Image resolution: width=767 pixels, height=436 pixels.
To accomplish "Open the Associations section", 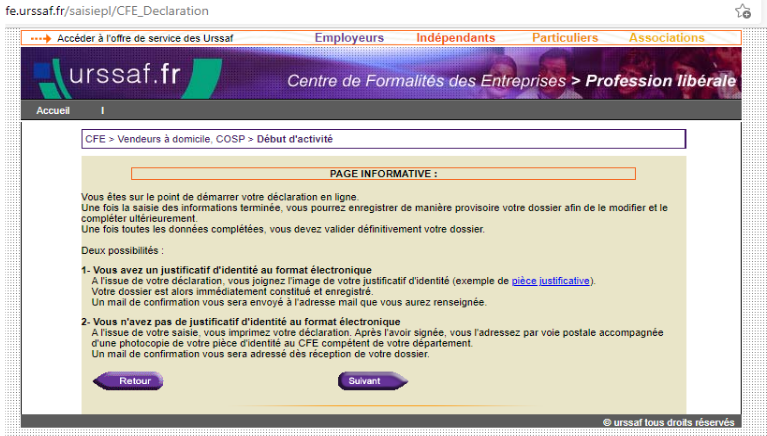I will click(667, 38).
